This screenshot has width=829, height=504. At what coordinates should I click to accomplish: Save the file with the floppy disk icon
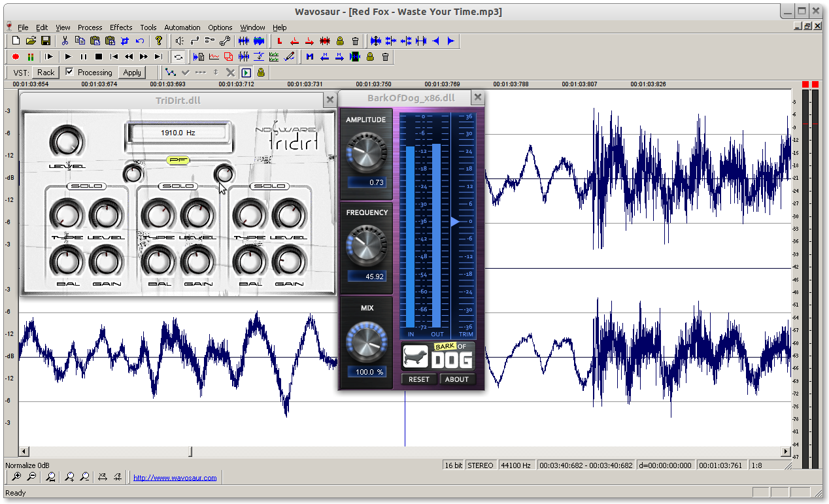(46, 41)
